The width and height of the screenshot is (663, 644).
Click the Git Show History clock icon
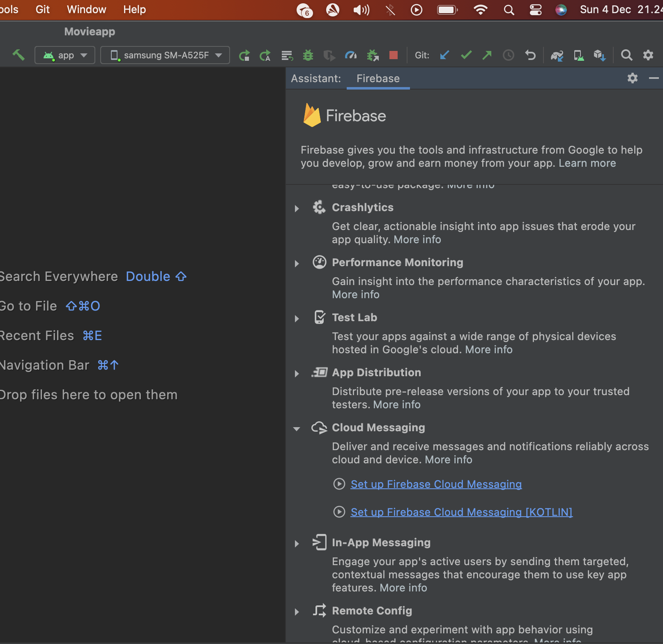pyautogui.click(x=509, y=55)
